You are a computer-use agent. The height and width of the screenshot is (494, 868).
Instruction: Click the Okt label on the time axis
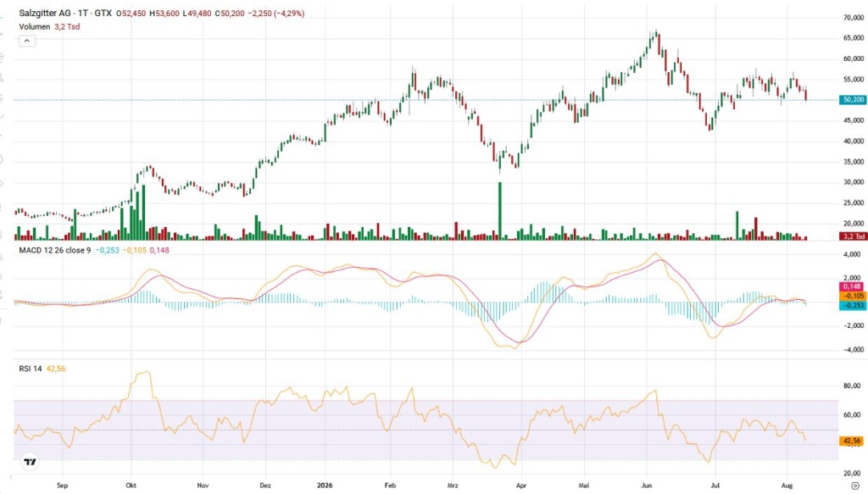pos(131,486)
